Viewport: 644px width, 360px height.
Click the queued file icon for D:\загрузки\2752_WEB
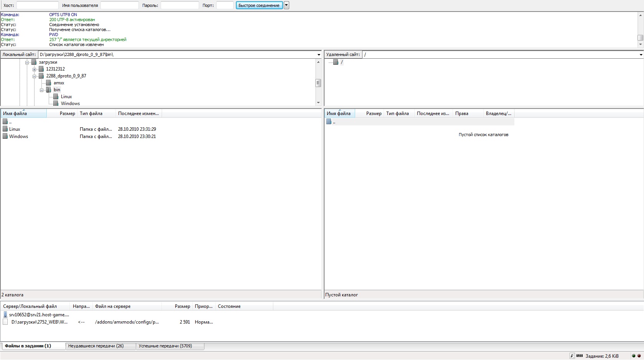pyautogui.click(x=5, y=322)
